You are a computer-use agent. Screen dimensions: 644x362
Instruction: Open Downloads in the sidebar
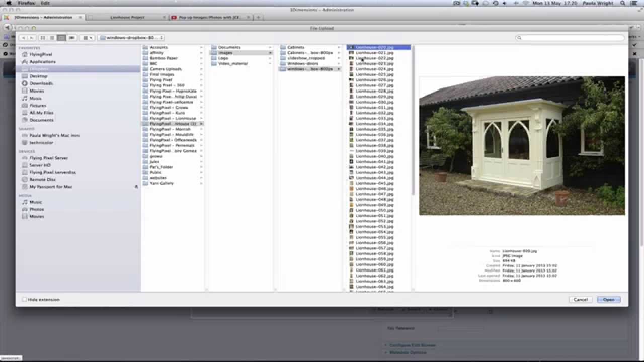point(41,83)
